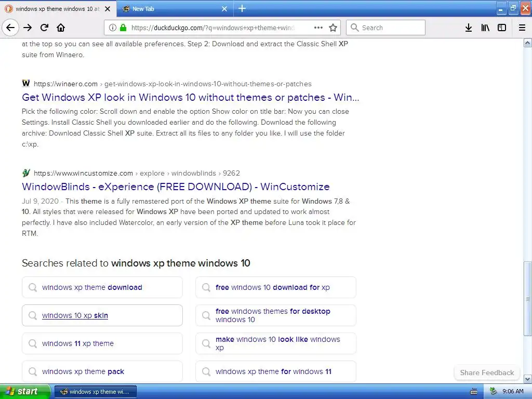Click scrollbar down arrow
This screenshot has width=532, height=399.
528,379
